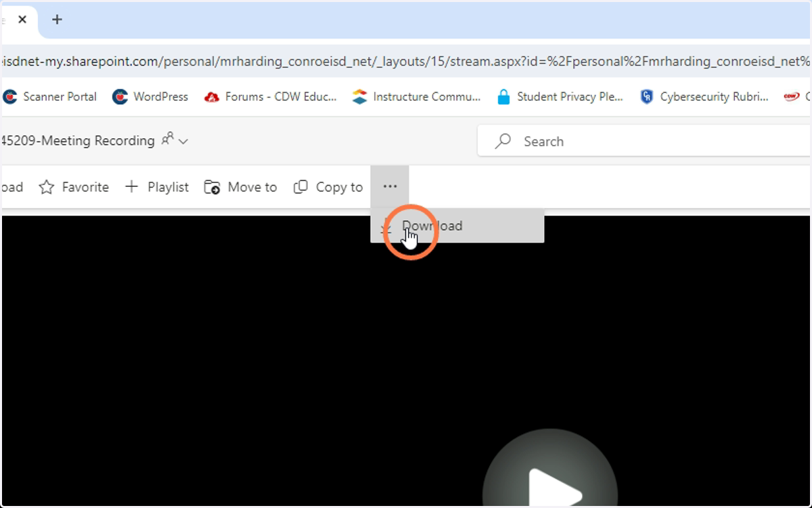Screen dimensions: 812x508
Task: Open the Student Privacy Ple... bookmark
Action: pos(560,97)
